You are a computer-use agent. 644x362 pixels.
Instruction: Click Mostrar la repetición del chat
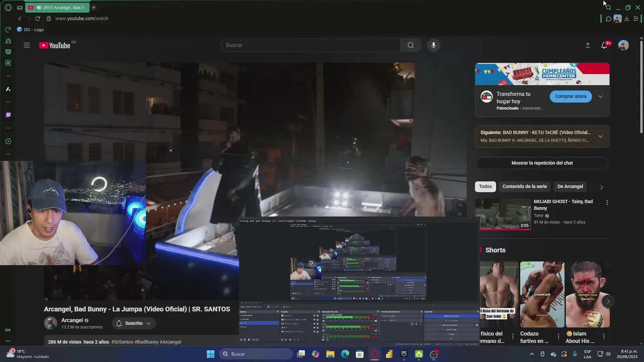coord(542,163)
